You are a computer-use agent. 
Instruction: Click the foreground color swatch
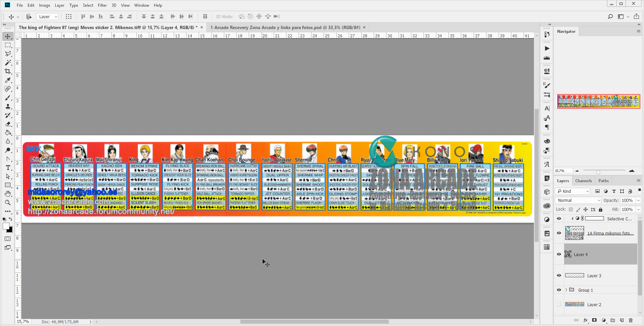(6, 226)
